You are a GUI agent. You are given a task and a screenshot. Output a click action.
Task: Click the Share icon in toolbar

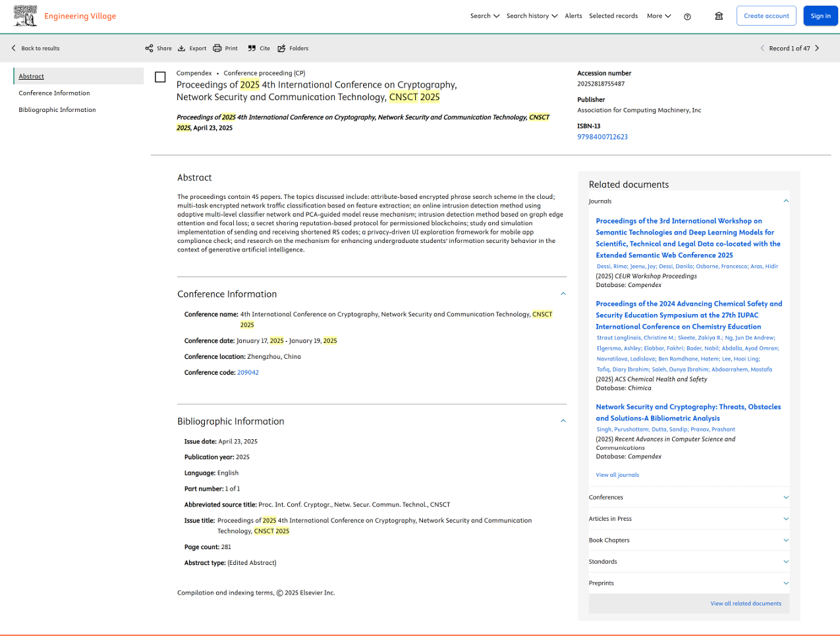[x=149, y=48]
